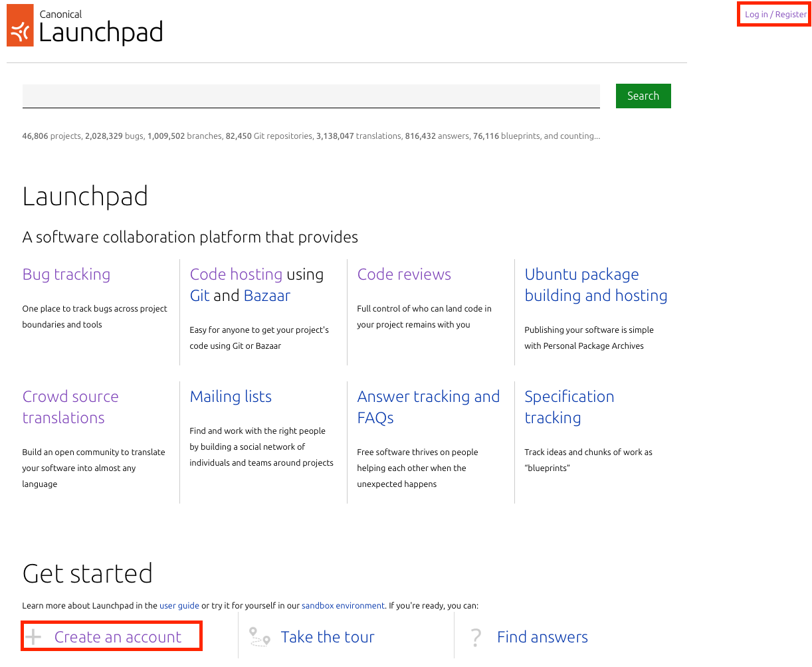Click the '1,009,502 branches' statistic text

point(185,136)
